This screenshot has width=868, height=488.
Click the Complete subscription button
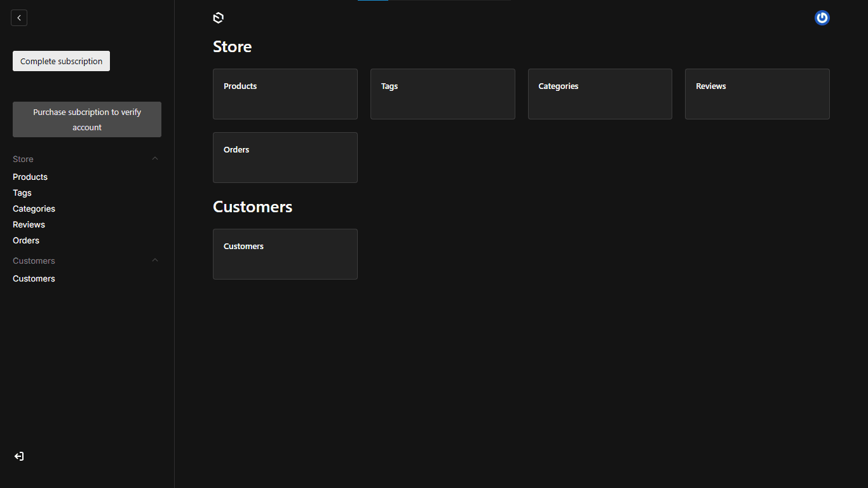click(61, 61)
